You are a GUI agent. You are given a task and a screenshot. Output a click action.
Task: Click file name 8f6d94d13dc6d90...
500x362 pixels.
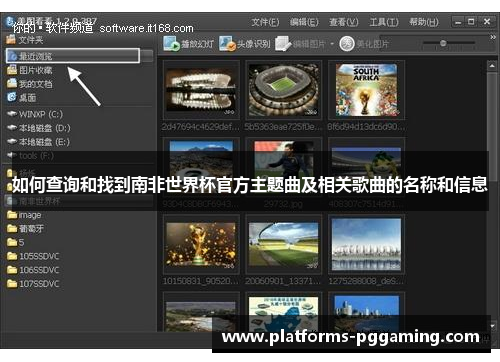(366, 127)
